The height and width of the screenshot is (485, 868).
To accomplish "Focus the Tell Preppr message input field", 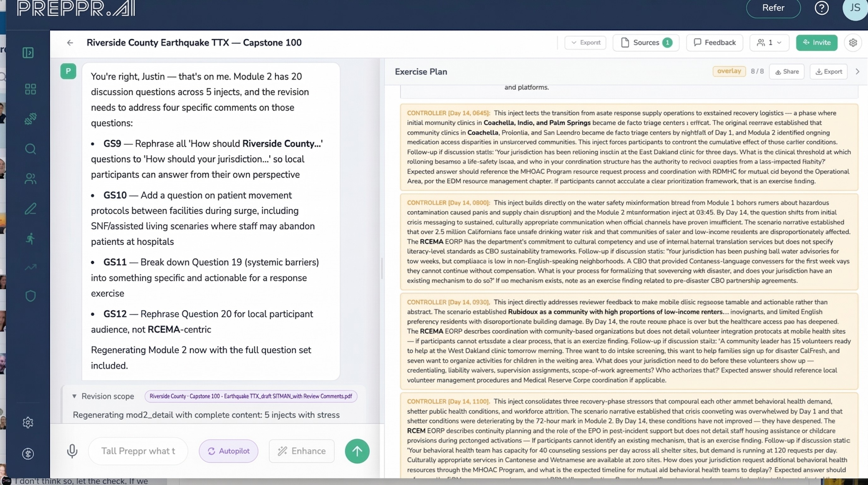I will pos(138,451).
